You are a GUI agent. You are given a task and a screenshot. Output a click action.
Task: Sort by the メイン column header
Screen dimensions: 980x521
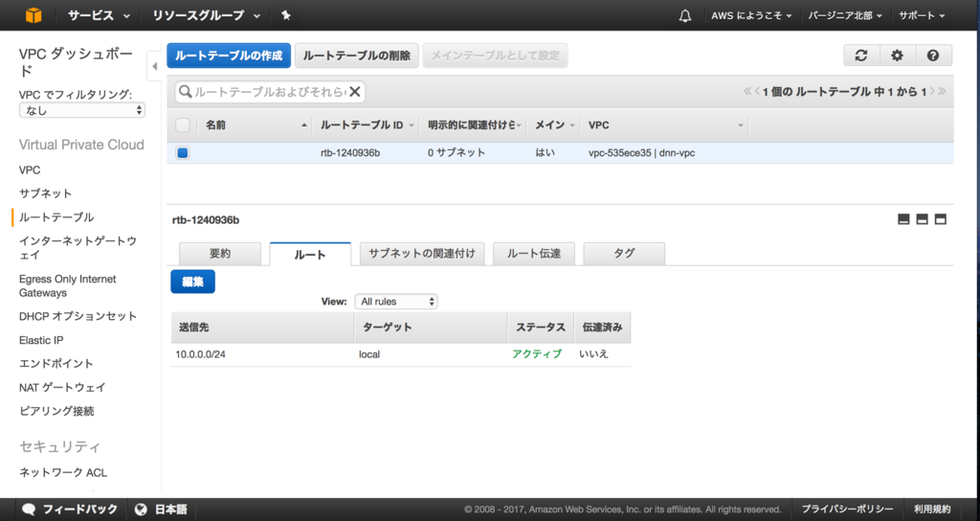(x=554, y=125)
